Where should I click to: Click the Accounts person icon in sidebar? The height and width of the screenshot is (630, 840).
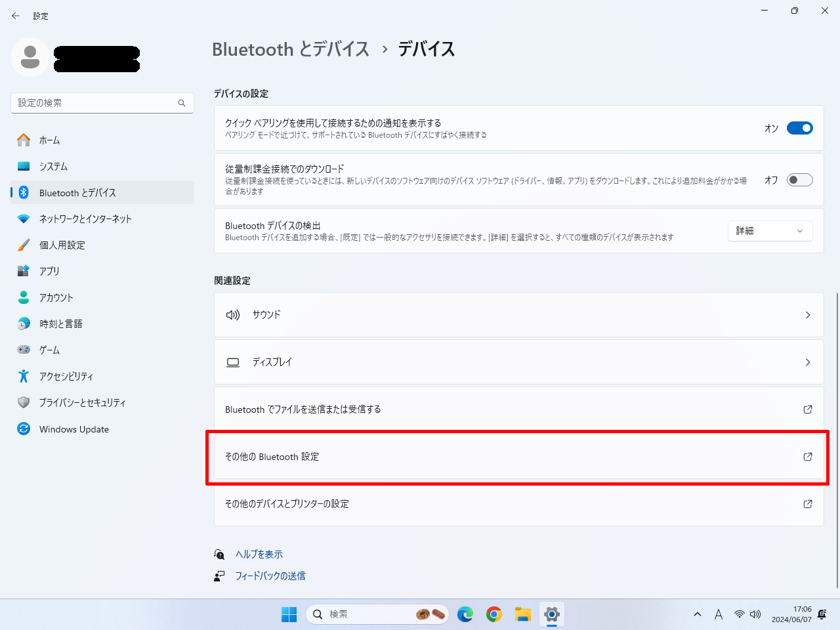pyautogui.click(x=24, y=297)
